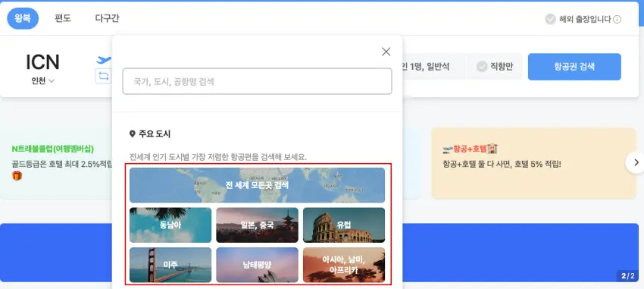Advance the promo carousel with right arrow
This screenshot has height=289, width=644.
(636, 162)
